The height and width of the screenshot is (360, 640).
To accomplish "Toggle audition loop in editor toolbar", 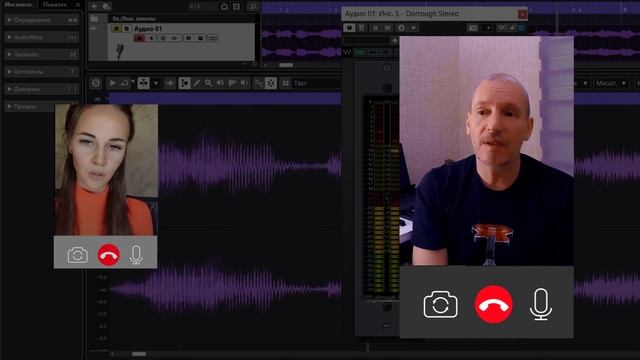I will tap(124, 83).
